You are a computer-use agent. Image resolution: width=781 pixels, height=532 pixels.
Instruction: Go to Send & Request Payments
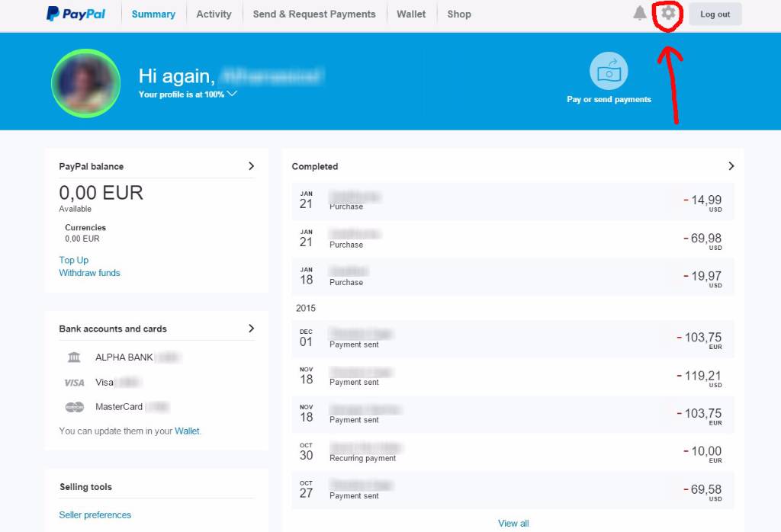(314, 14)
